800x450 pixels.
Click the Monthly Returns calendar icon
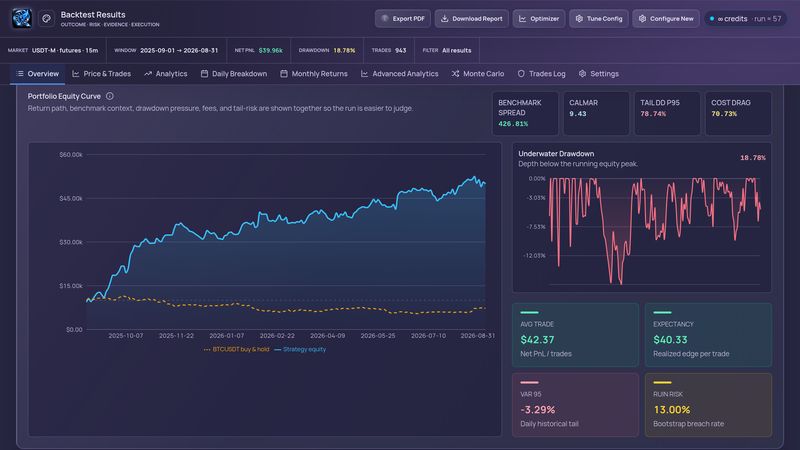tap(284, 74)
